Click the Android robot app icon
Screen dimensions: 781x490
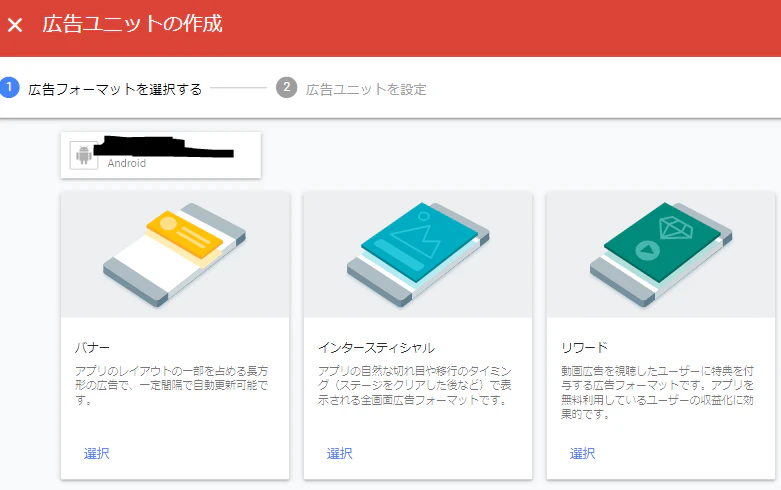coord(84,155)
